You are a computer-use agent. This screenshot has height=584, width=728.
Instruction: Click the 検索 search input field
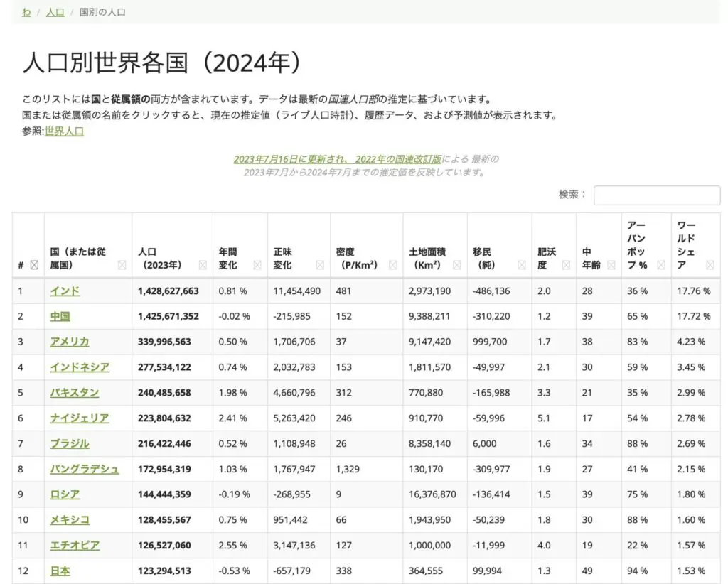656,195
